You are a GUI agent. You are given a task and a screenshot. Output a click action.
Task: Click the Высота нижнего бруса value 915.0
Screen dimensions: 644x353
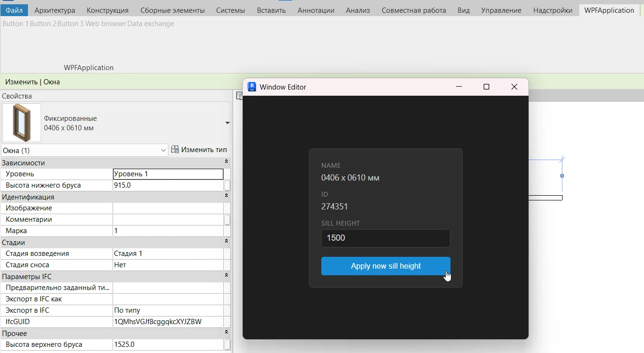tap(168, 185)
